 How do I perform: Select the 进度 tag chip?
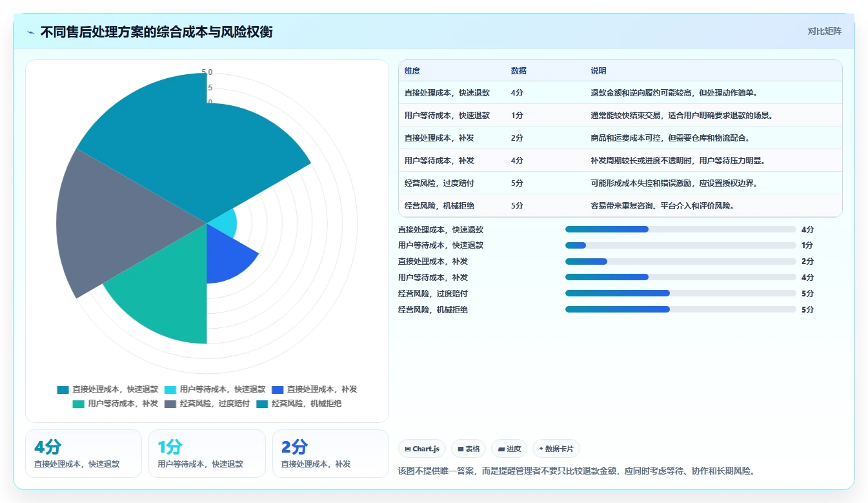tap(509, 449)
